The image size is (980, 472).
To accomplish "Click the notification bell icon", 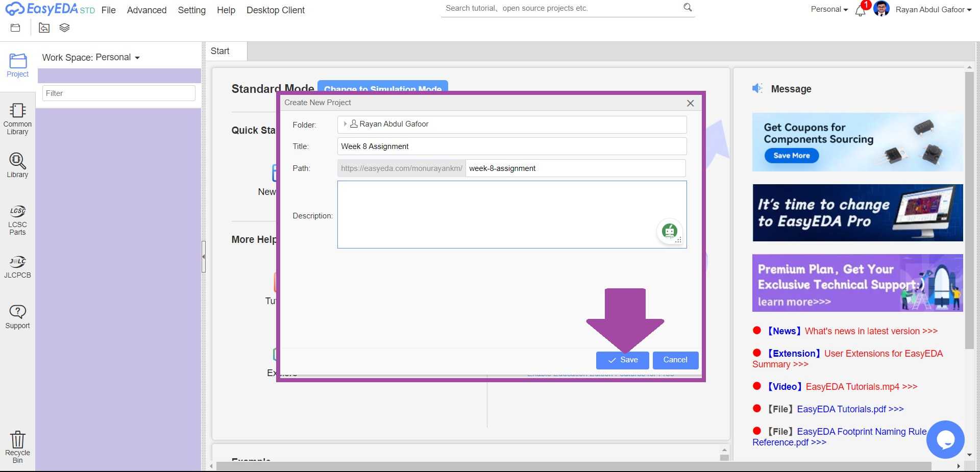I will [x=860, y=10].
